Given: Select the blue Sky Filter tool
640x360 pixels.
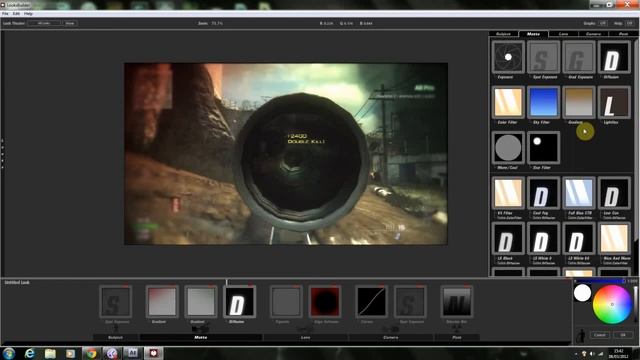Looking at the screenshot, I should tap(543, 102).
